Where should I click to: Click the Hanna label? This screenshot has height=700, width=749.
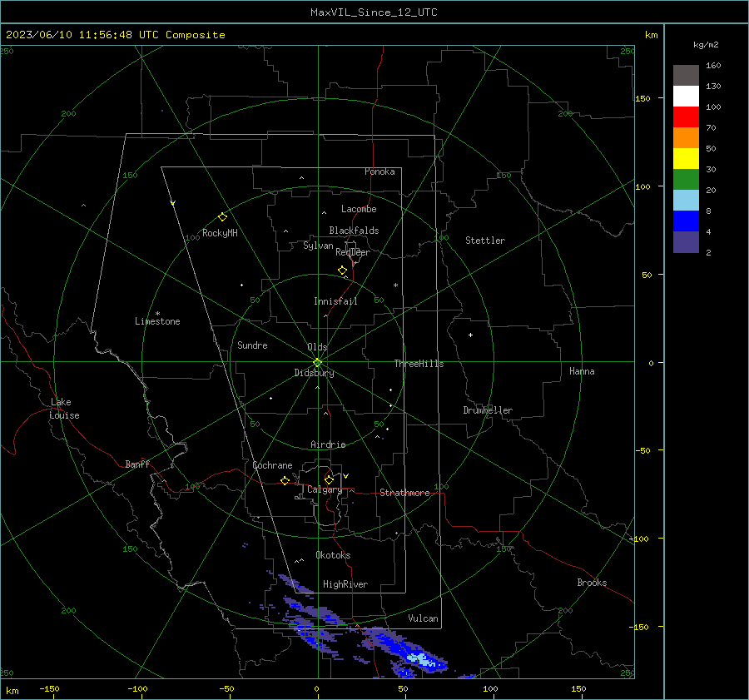click(x=582, y=371)
